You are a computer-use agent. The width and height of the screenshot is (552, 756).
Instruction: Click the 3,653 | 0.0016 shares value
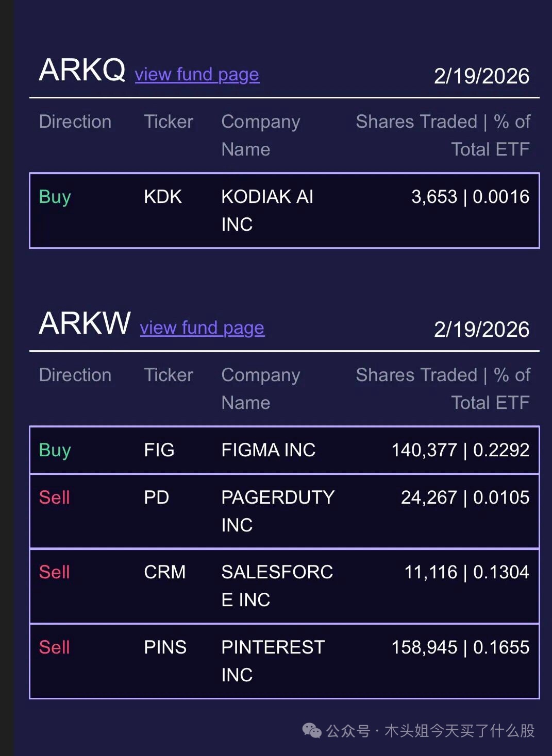point(470,197)
